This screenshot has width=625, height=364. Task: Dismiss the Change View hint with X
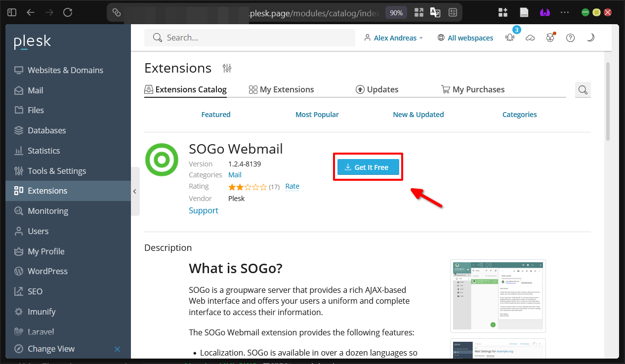point(117,349)
